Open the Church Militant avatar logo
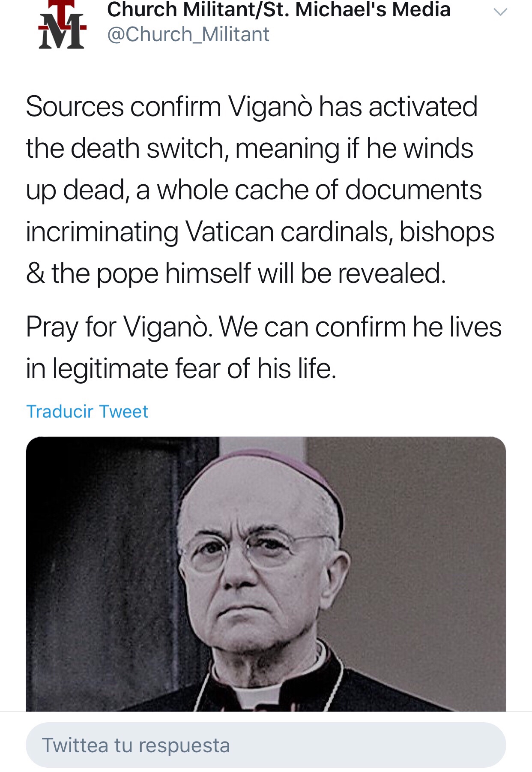 click(x=63, y=26)
